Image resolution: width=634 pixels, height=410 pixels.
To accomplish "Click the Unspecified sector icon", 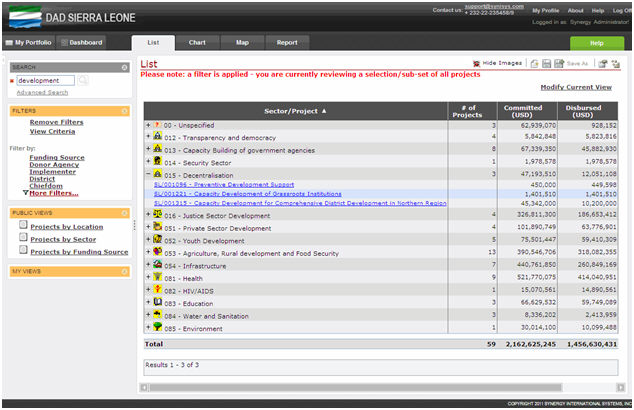I will coord(158,125).
